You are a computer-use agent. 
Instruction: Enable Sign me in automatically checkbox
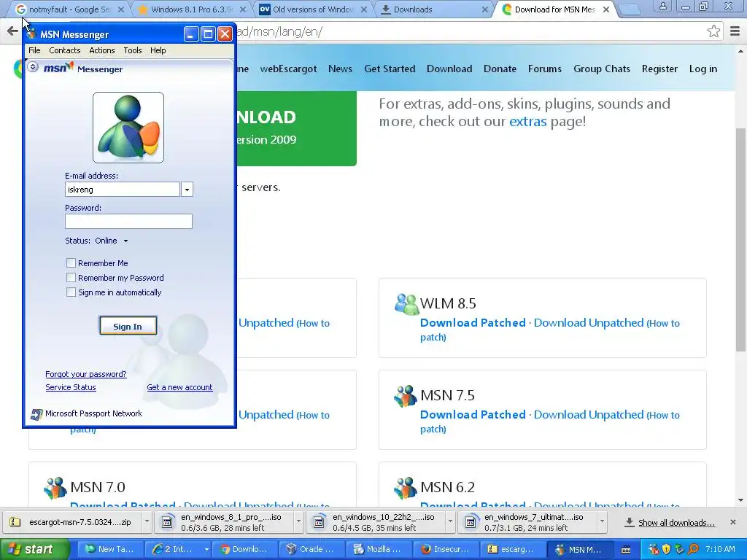click(71, 292)
